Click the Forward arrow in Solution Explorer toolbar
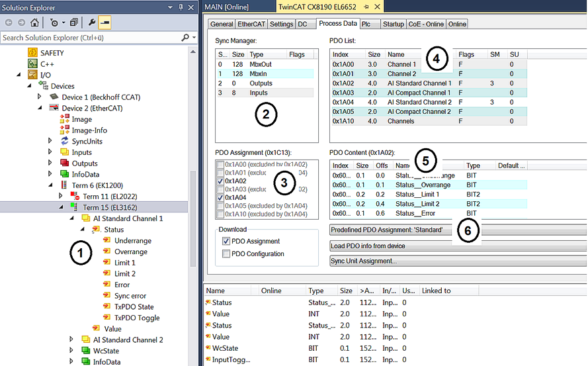Screen dimensions: 588x366 point(21,23)
